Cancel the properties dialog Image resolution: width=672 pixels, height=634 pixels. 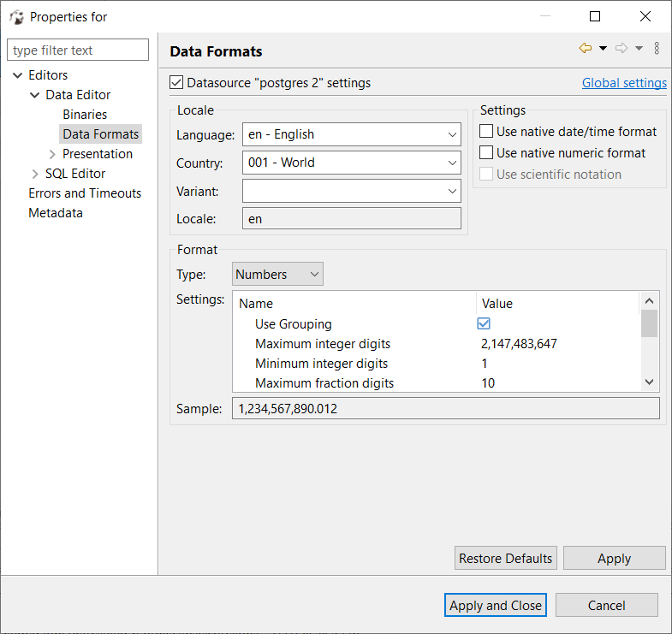coord(606,605)
